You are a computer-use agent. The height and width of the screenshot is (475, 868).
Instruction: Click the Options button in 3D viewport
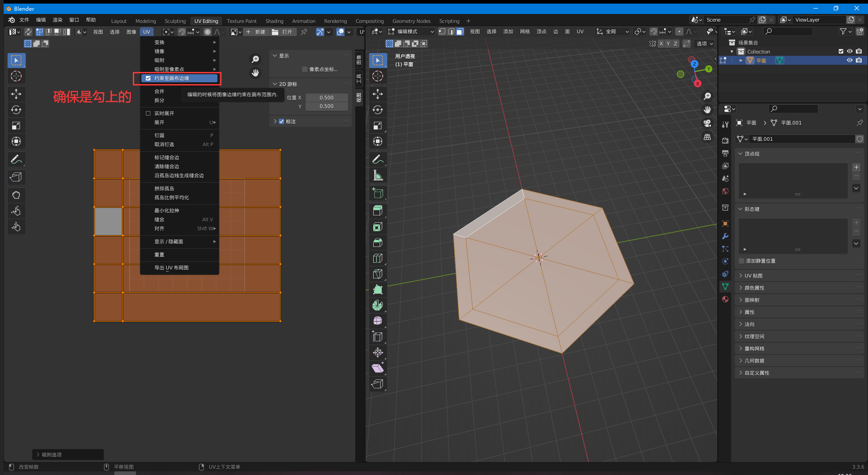coord(705,44)
